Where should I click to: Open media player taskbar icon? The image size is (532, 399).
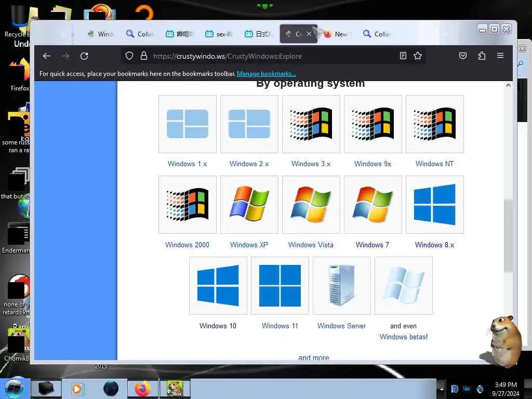click(77, 389)
